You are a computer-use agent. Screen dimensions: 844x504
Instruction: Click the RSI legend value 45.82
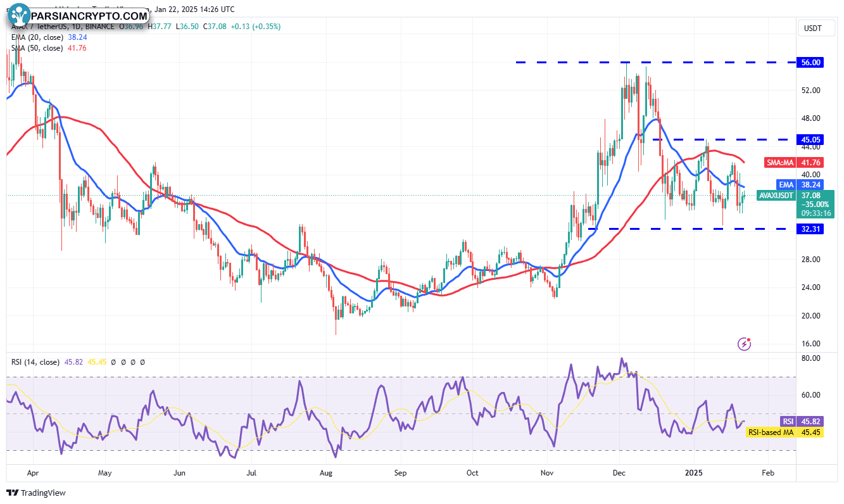coord(72,362)
